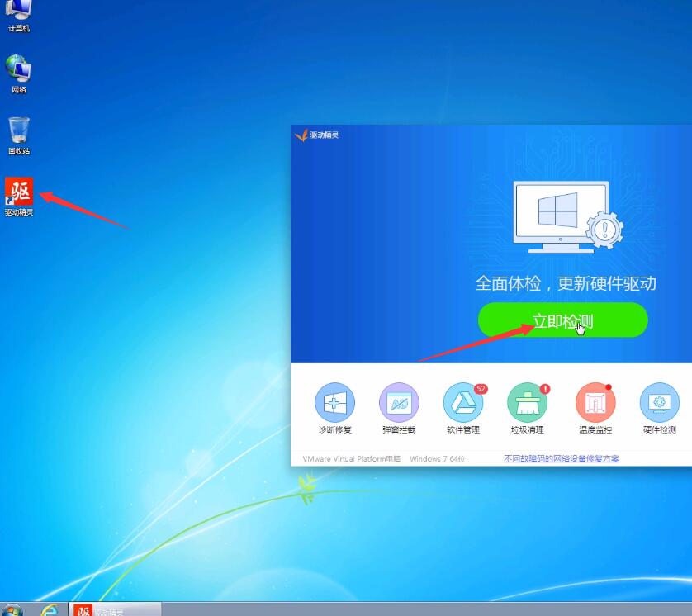
Task: Click the monitor with gear illustration
Action: (568, 216)
